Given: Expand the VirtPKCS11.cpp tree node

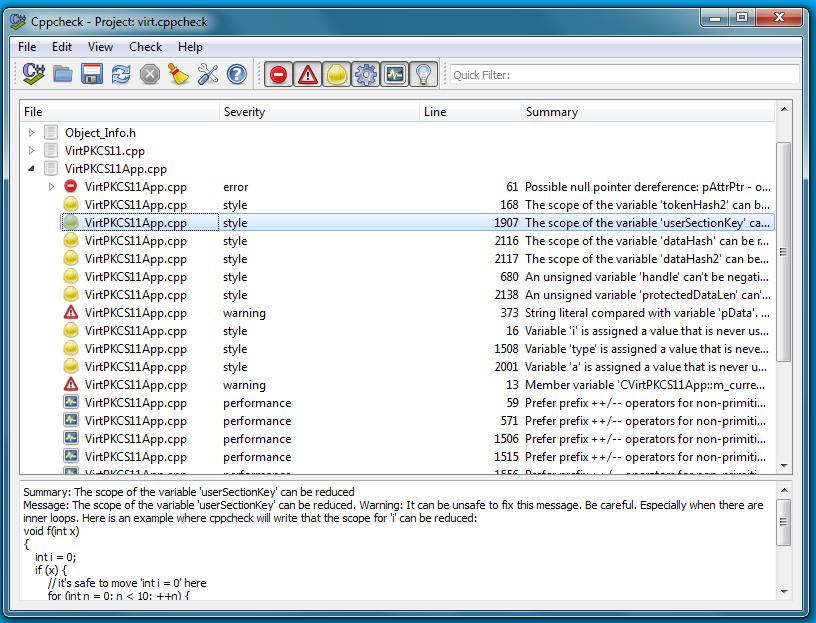Looking at the screenshot, I should click(x=31, y=151).
